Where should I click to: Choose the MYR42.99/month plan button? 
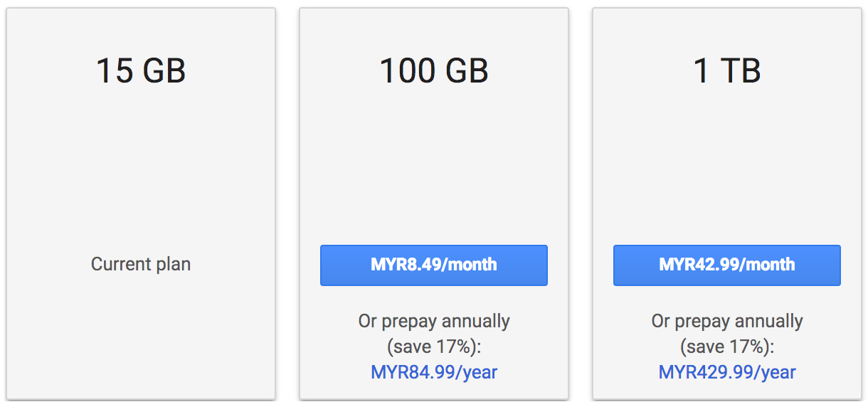[x=726, y=265]
